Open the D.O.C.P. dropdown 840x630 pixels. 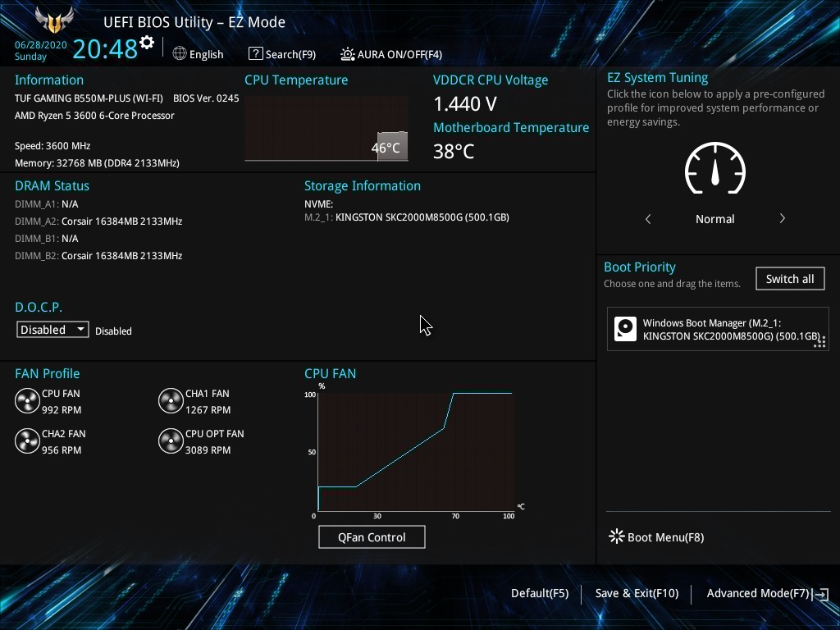tap(52, 329)
